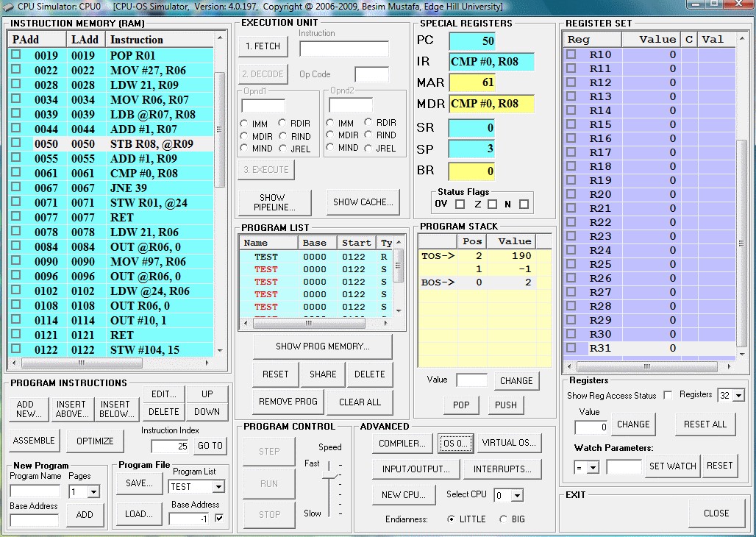Pop the program stack
Viewport: 756px width, 537px height.
(461, 405)
